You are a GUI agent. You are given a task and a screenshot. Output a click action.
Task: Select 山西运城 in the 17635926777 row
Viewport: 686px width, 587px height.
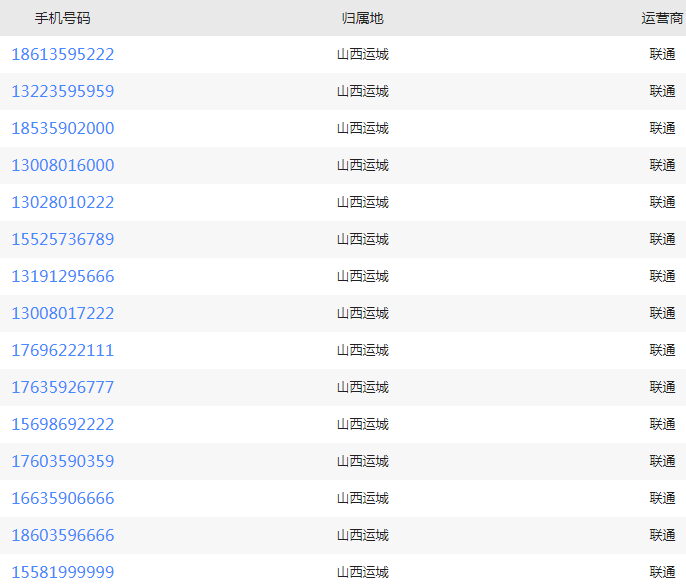[x=363, y=387]
